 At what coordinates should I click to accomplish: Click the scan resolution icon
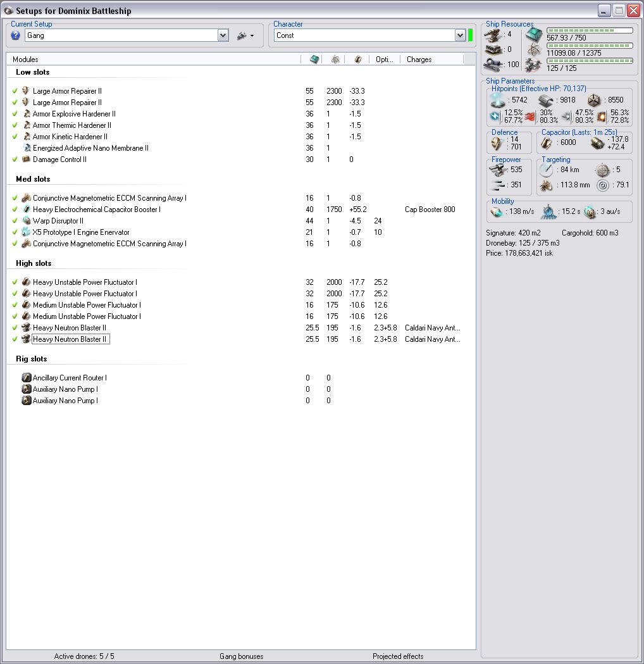[546, 185]
